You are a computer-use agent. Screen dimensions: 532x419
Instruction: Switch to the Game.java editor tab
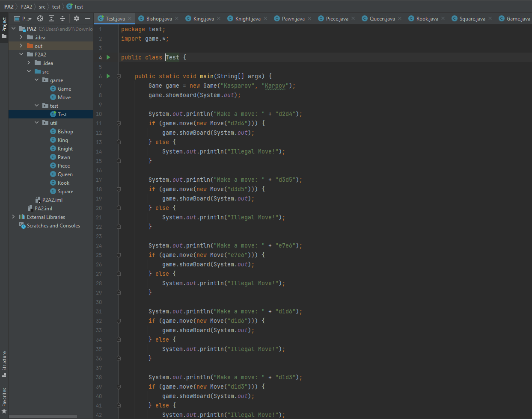(x=515, y=18)
